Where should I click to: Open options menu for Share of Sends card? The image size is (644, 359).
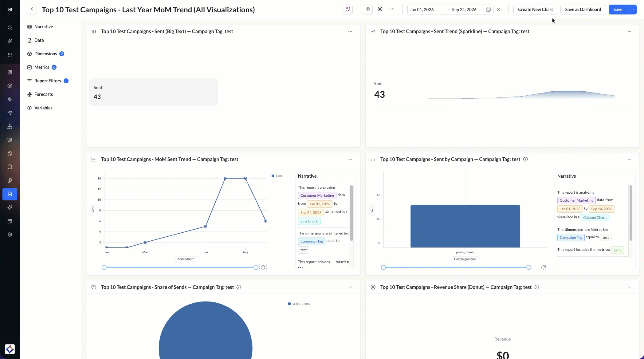(x=350, y=287)
